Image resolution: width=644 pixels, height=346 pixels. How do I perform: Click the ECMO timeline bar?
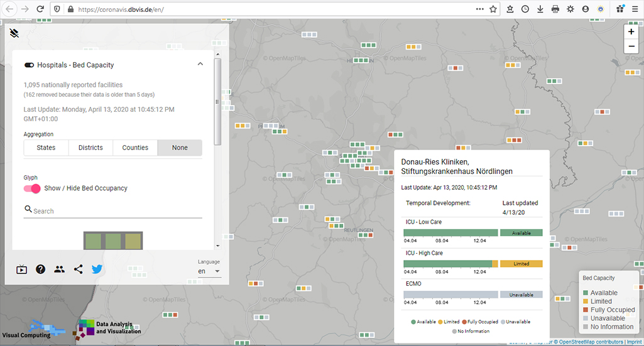(x=450, y=295)
